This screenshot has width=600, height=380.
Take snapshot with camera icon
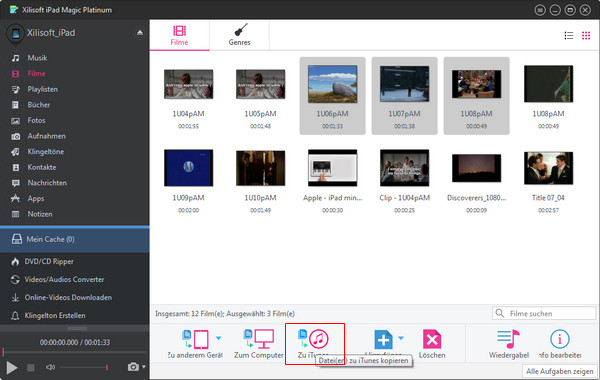(x=133, y=367)
